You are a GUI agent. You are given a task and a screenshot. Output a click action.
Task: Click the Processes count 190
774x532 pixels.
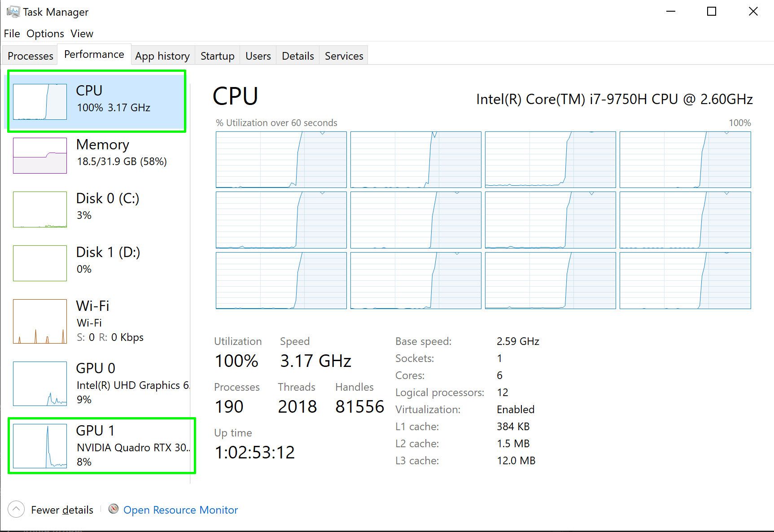pyautogui.click(x=229, y=406)
